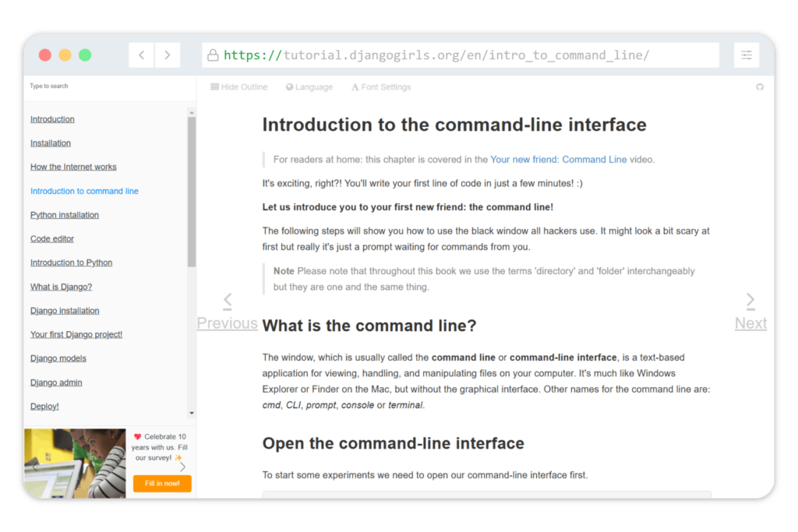Image resolution: width=798 pixels, height=532 pixels.
Task: Open Deploy! chapter in sidebar
Action: point(44,407)
